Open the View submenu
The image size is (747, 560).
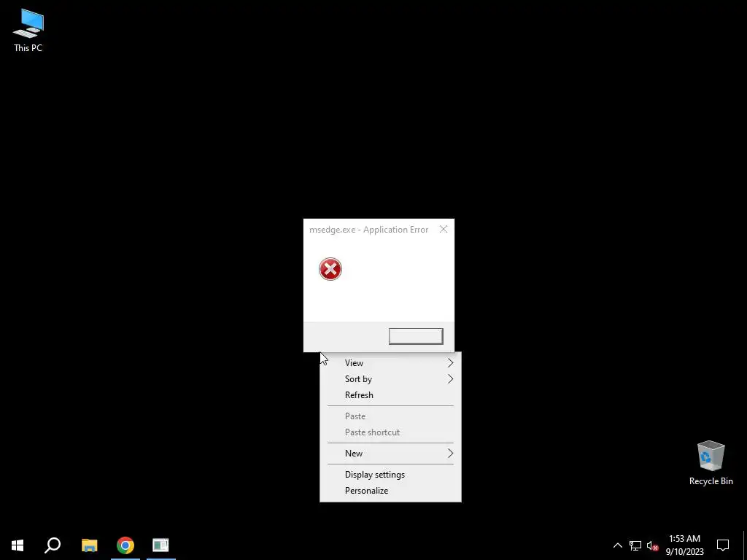(391, 363)
